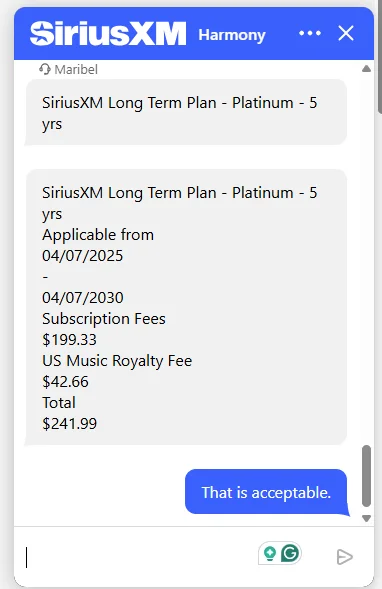Open the three-dot chat options menu
This screenshot has height=589, width=382.
[310, 33]
